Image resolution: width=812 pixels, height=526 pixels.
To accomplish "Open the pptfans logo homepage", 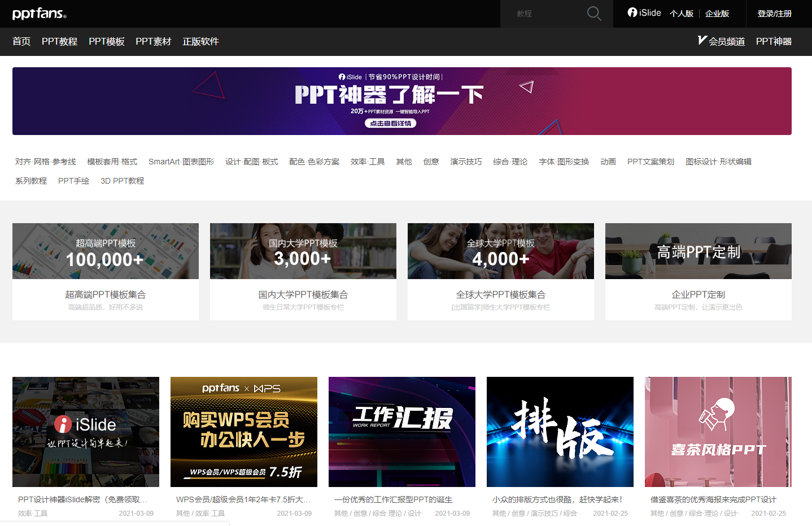I will 40,13.
